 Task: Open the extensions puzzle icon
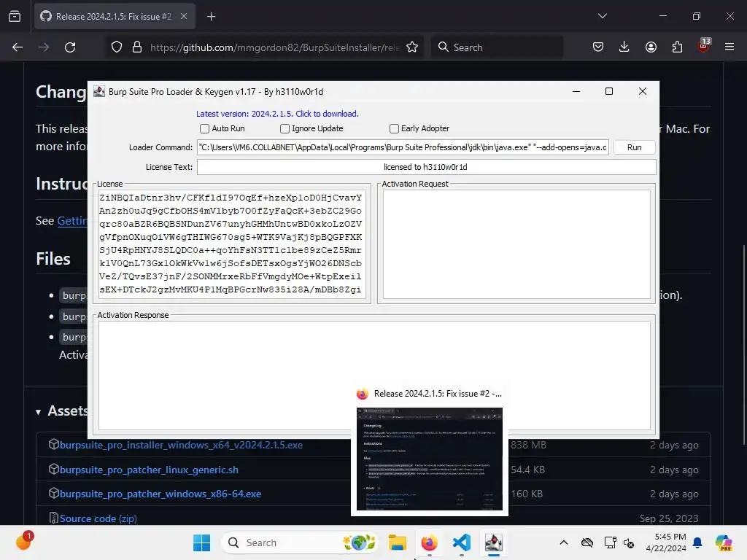click(677, 47)
